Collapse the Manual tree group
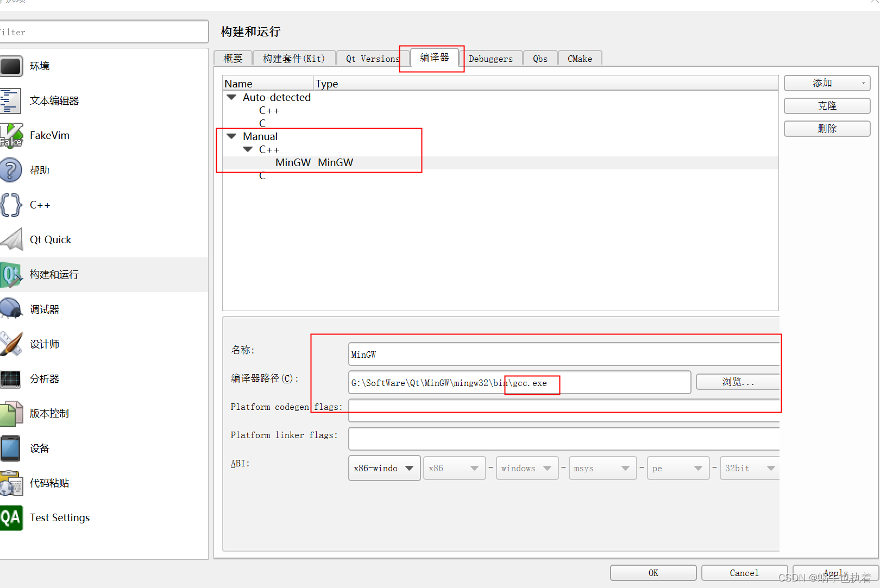The width and height of the screenshot is (880, 588). [x=231, y=137]
